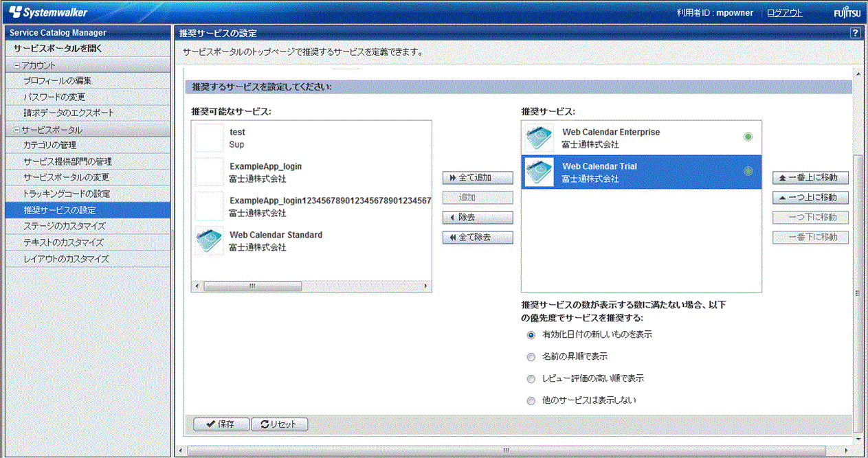The width and height of the screenshot is (868, 458).
Task: Select 名前の昇順で表示 radio button
Action: tap(531, 357)
